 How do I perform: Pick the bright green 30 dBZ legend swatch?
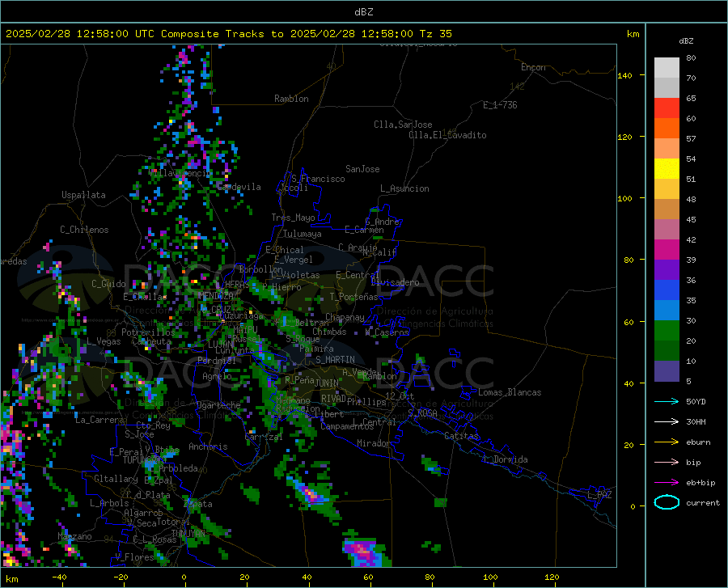667,331
